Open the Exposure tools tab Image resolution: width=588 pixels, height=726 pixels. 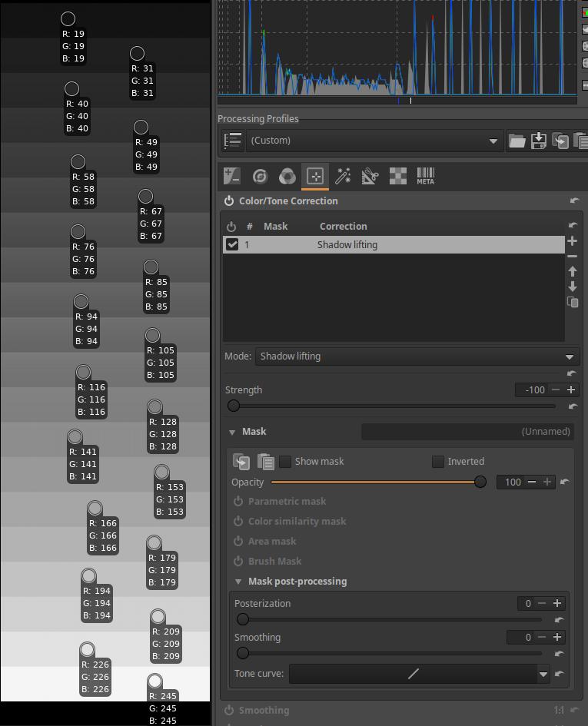[232, 177]
